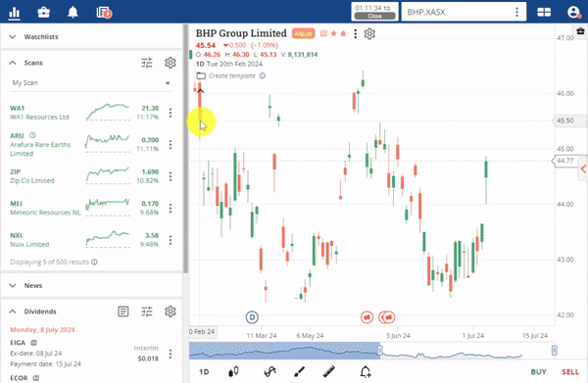Open the portfolio briefcase icon in top bar

44,13
